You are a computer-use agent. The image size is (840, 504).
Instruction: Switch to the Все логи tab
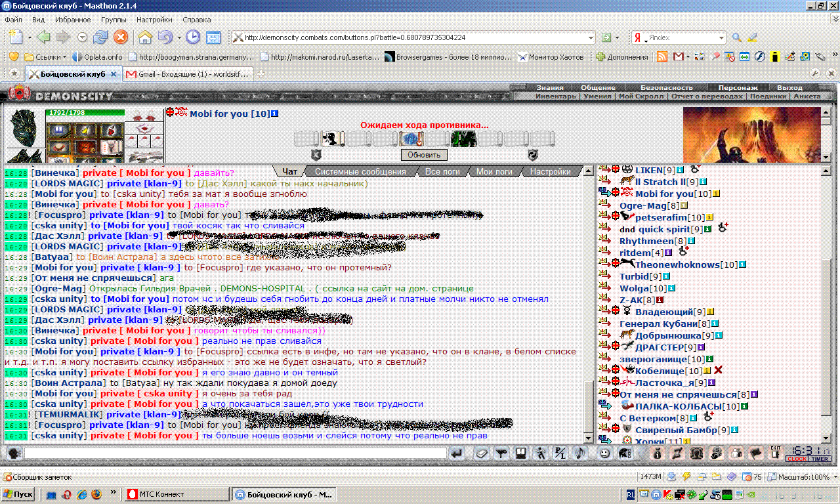442,171
